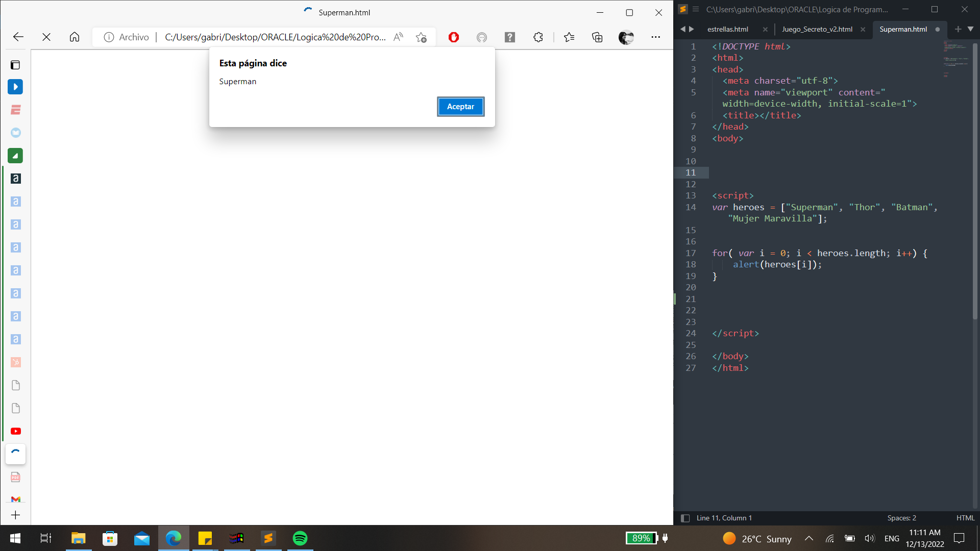The width and height of the screenshot is (980, 551).
Task: Switch to estrellas.html tab
Action: (728, 29)
